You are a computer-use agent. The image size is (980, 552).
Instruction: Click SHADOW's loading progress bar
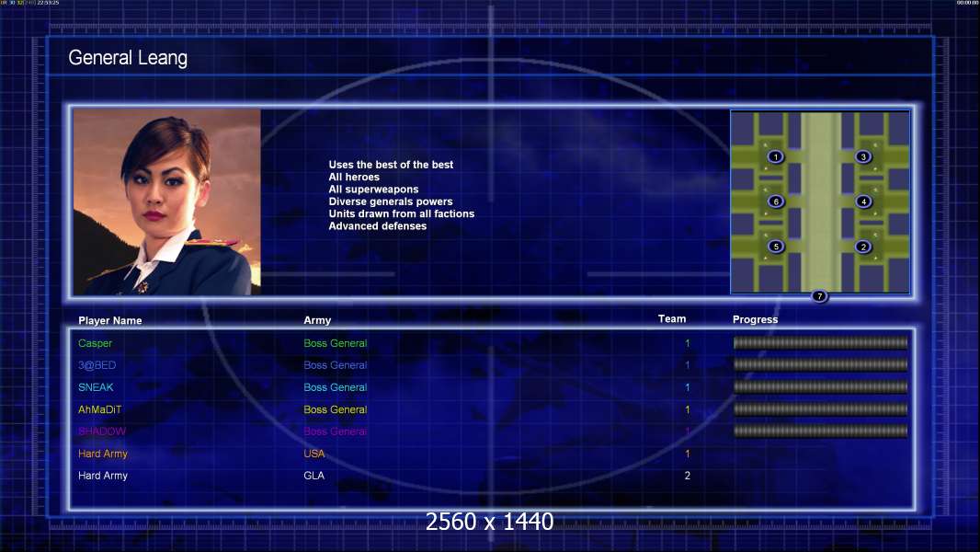[820, 431]
